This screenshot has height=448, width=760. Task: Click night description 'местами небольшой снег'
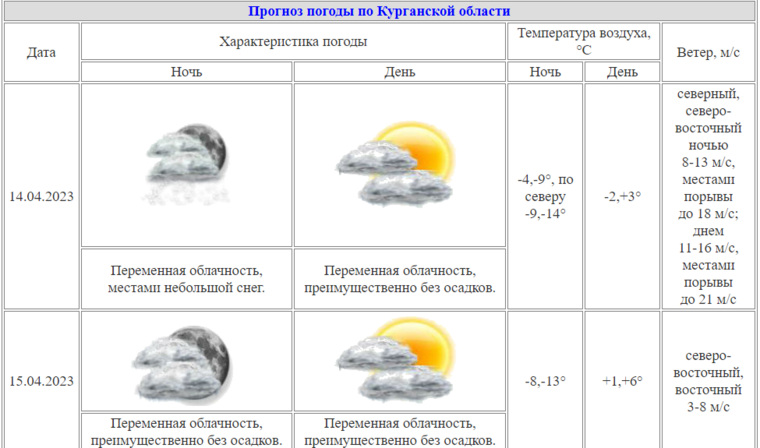[x=187, y=288]
